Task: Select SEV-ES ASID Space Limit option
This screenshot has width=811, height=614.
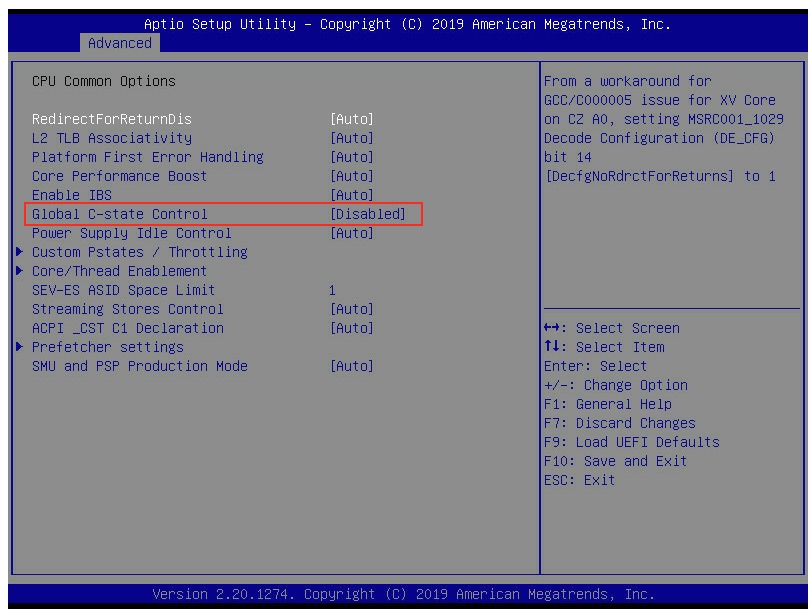Action: [124, 290]
